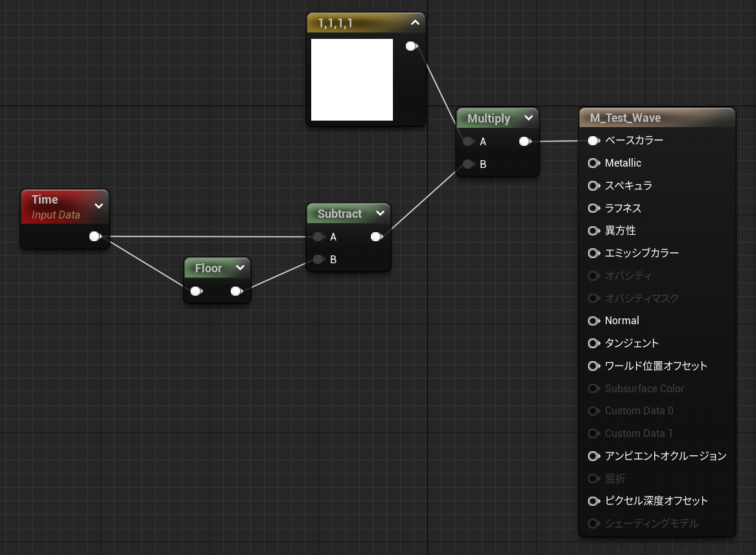
Task: Click the disabled オパシティ pin
Action: [594, 276]
